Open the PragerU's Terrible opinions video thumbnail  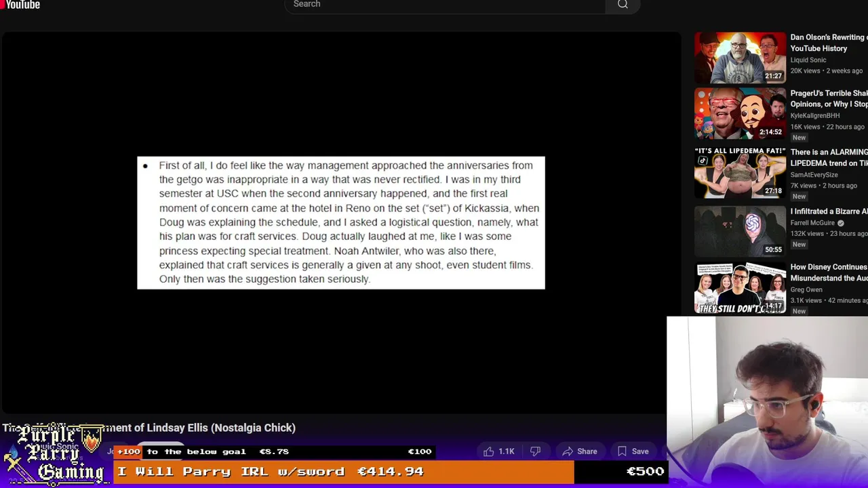(740, 113)
